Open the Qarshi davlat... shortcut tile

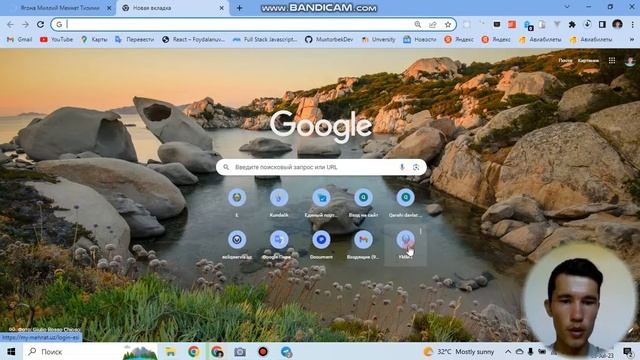coord(405,202)
